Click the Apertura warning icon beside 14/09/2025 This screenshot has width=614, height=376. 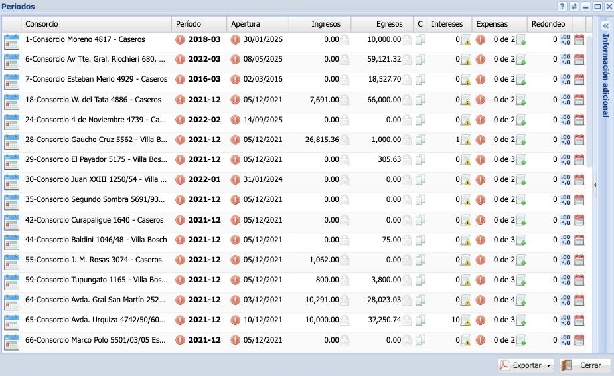[x=235, y=119]
